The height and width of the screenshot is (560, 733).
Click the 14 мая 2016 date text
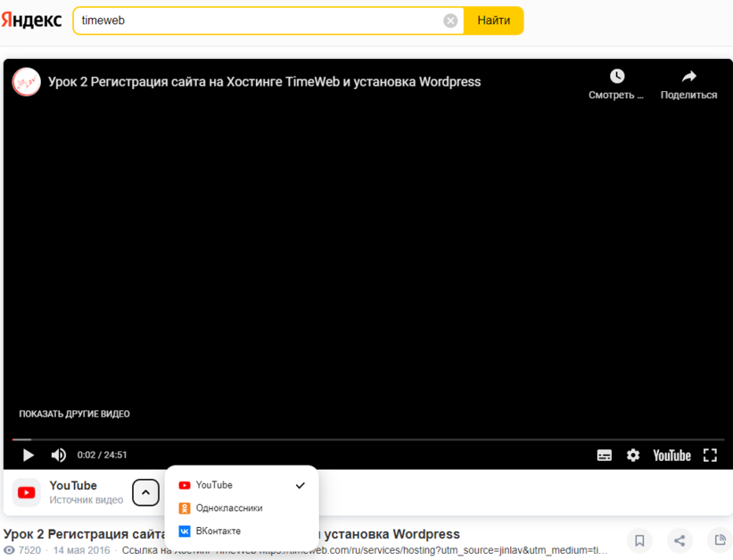[81, 550]
